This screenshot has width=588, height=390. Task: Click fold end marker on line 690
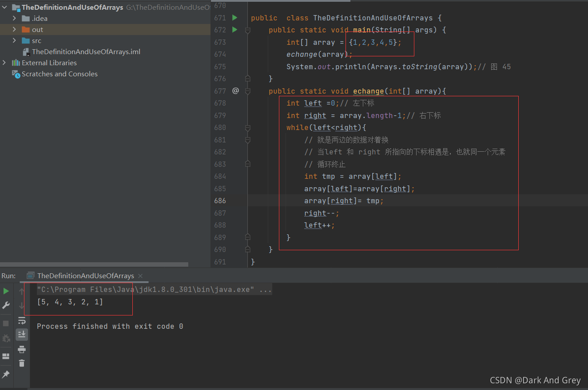pos(248,249)
